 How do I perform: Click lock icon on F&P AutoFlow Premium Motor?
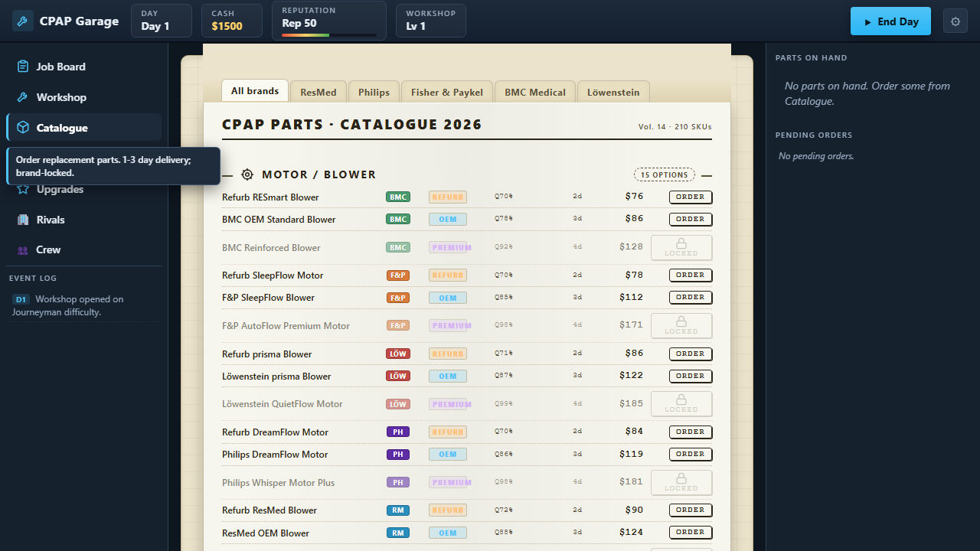681,321
